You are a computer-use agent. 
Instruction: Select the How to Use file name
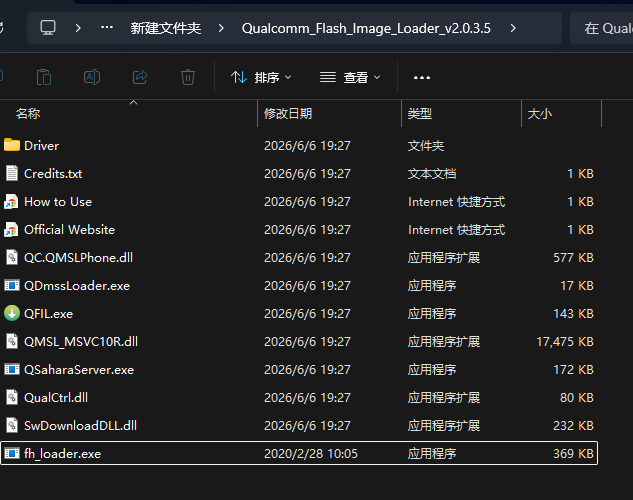[58, 202]
